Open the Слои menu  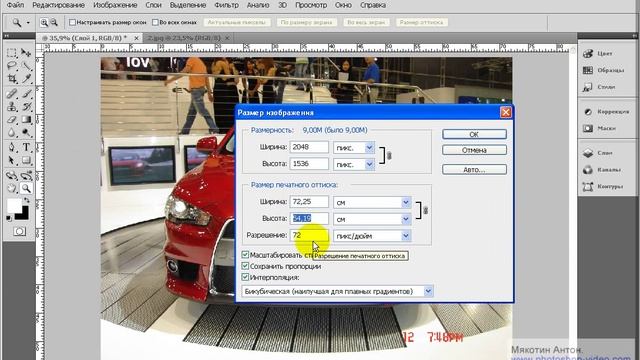point(153,5)
